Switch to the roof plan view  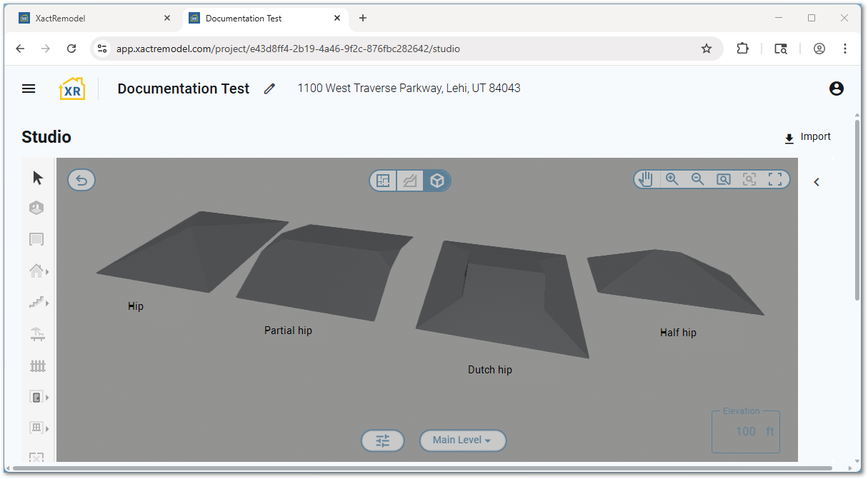[410, 181]
